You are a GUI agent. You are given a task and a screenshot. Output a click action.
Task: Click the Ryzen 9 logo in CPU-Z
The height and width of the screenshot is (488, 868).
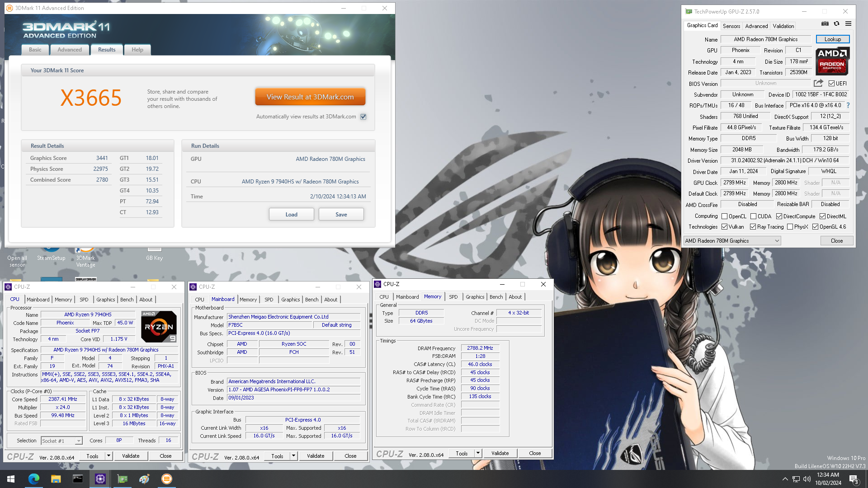point(159,326)
